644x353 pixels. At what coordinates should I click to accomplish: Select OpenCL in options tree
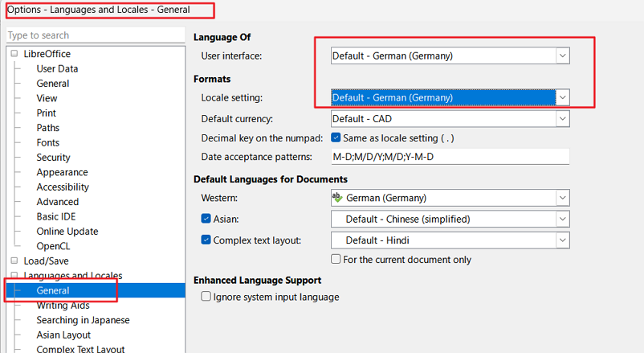(53, 246)
